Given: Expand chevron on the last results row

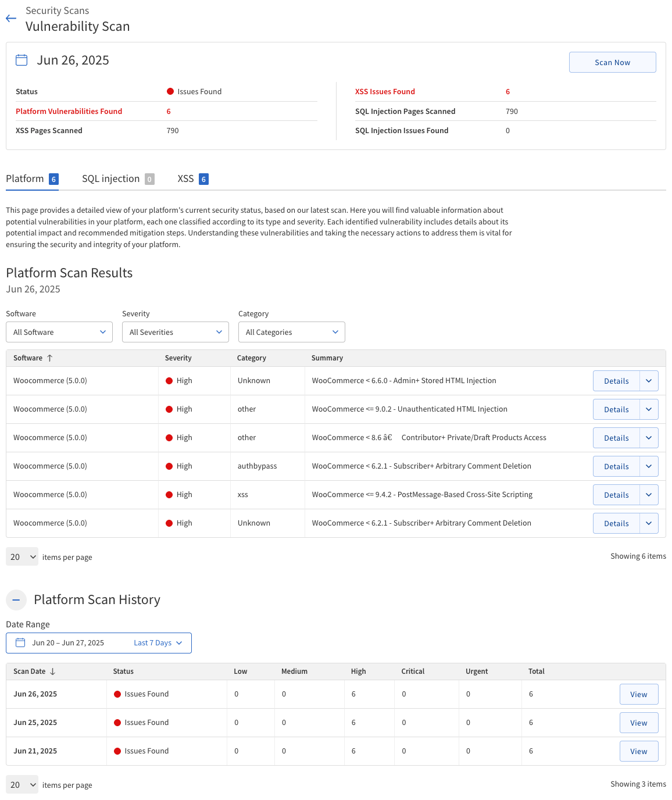Looking at the screenshot, I should 649,523.
